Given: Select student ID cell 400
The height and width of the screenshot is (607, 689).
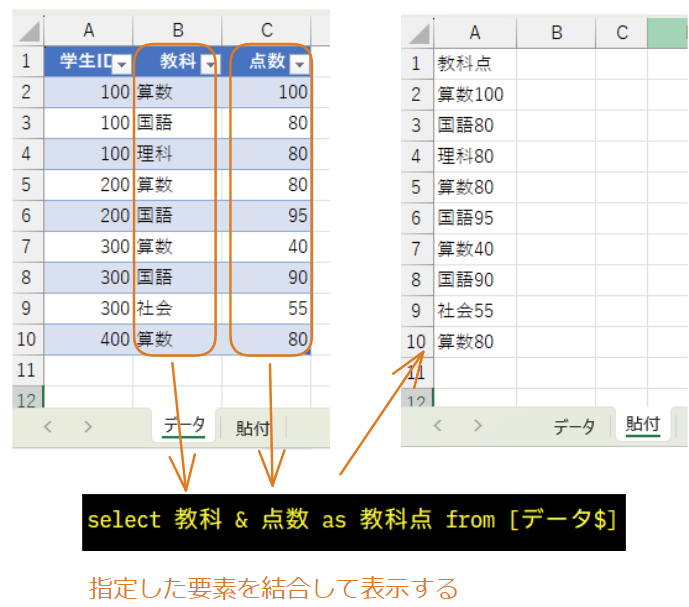Looking at the screenshot, I should pyautogui.click(x=88, y=339).
